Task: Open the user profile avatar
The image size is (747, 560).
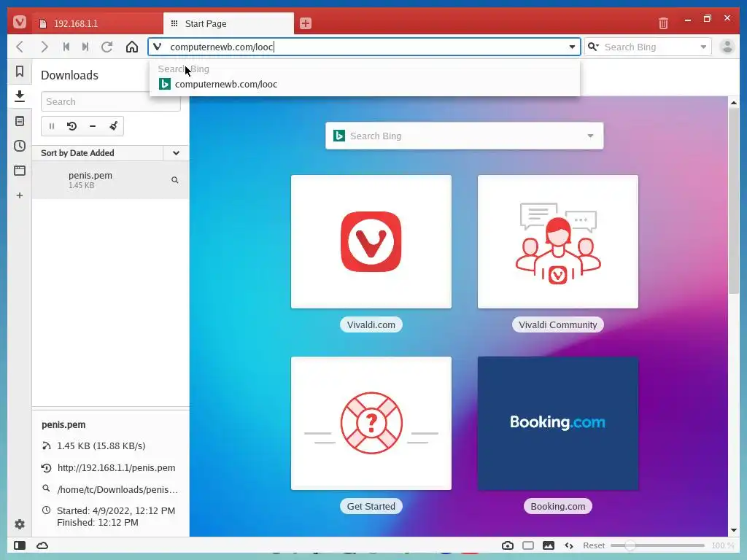Action: (x=727, y=47)
